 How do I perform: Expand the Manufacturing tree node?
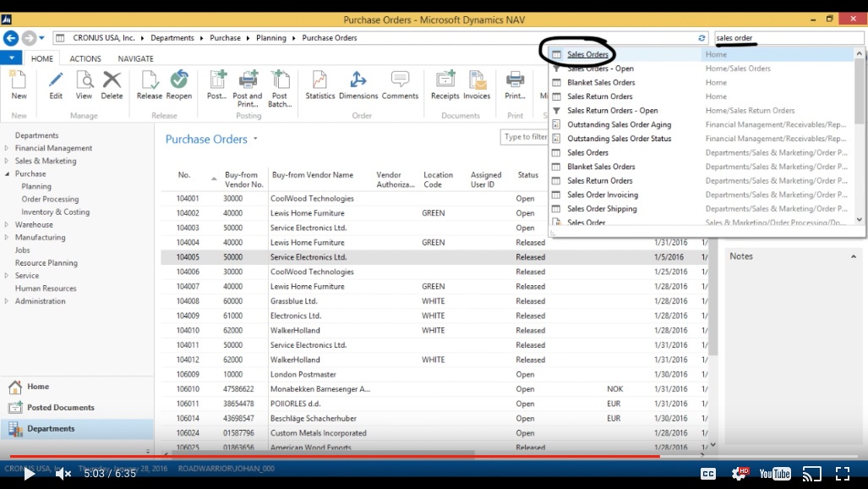click(x=7, y=237)
